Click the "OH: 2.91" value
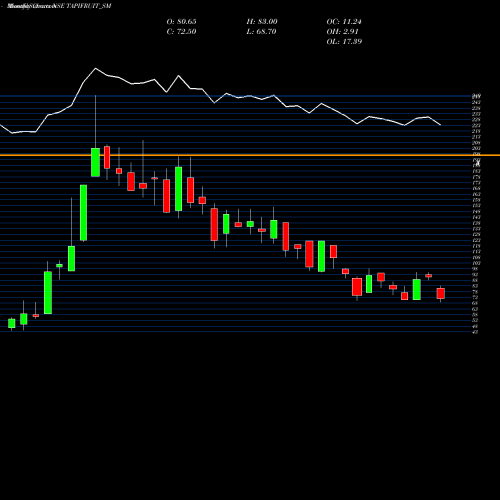This screenshot has width=500, height=500. [x=342, y=32]
